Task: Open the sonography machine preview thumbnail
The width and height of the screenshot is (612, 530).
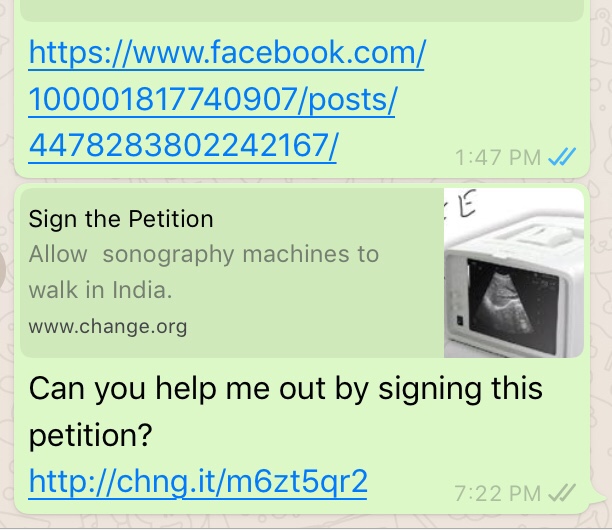Action: click(514, 273)
